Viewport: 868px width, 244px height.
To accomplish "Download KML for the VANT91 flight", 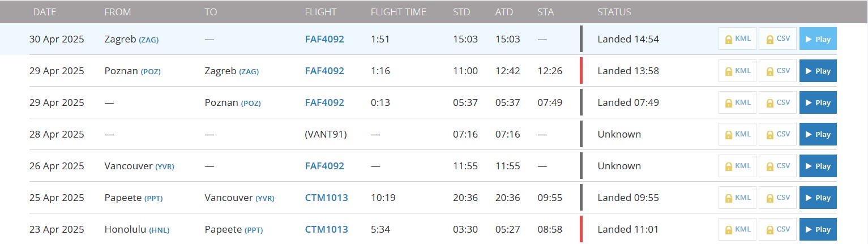I will pos(737,134).
